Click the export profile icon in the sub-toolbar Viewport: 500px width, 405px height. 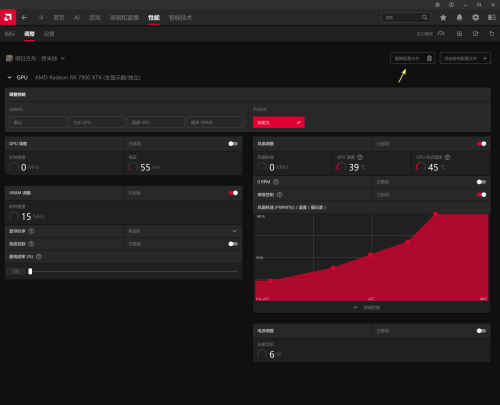click(476, 34)
